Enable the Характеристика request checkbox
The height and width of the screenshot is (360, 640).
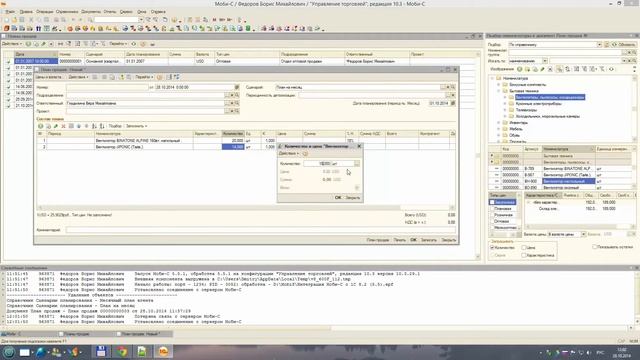(524, 256)
